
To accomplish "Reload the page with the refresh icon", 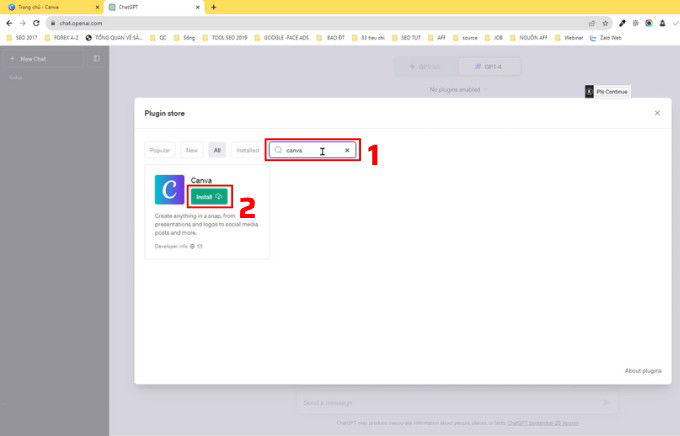I will (36, 23).
